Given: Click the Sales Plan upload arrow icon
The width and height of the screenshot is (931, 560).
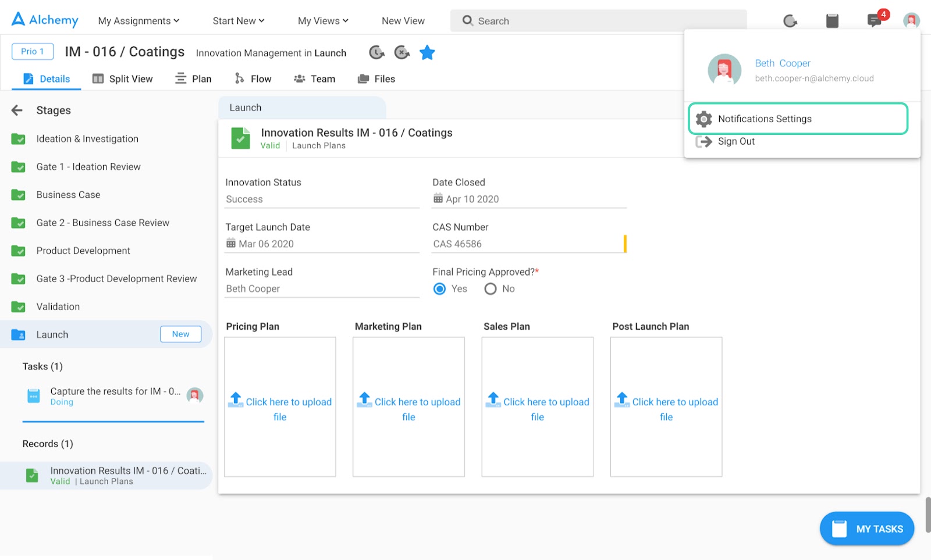Looking at the screenshot, I should click(493, 400).
